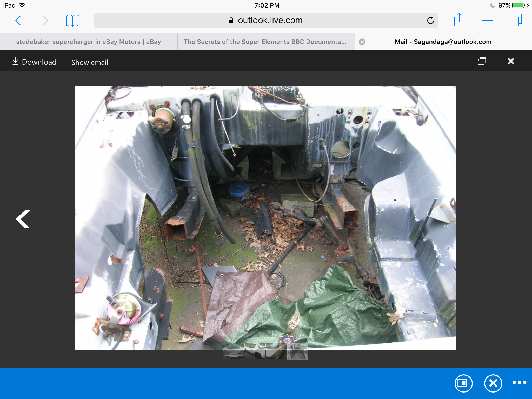
Task: Select the fourth highlighted thumbnail in filmstrip
Action: click(x=298, y=351)
